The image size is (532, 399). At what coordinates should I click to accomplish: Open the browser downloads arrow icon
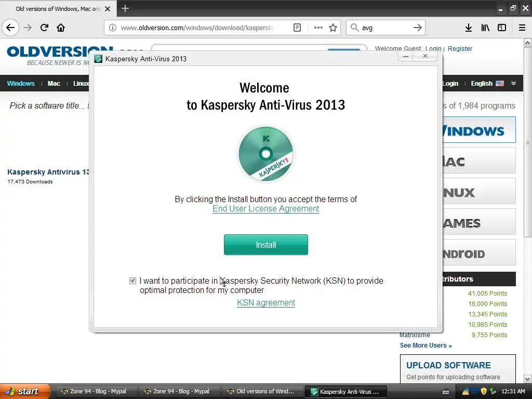click(x=469, y=28)
